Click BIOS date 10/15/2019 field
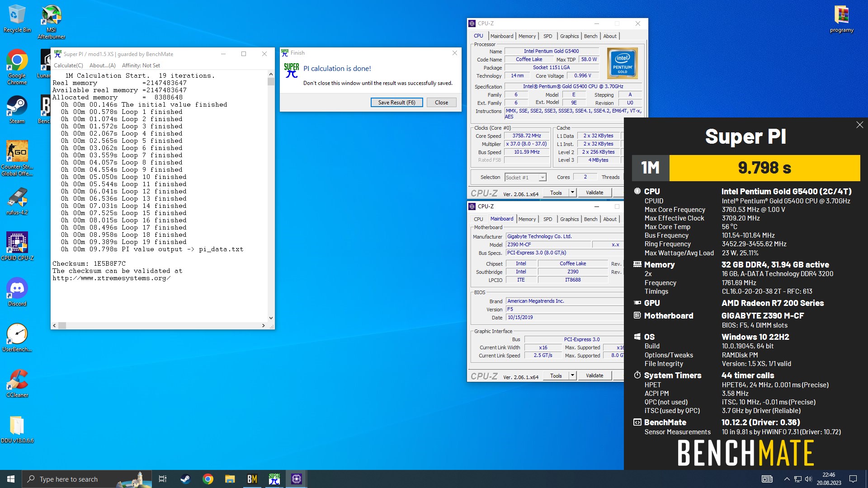 tap(564, 318)
